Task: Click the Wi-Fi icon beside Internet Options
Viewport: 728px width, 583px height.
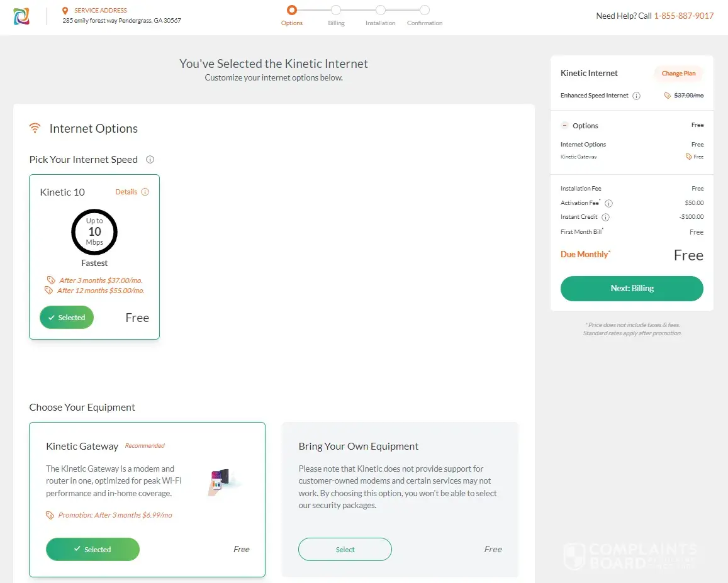Action: point(35,128)
